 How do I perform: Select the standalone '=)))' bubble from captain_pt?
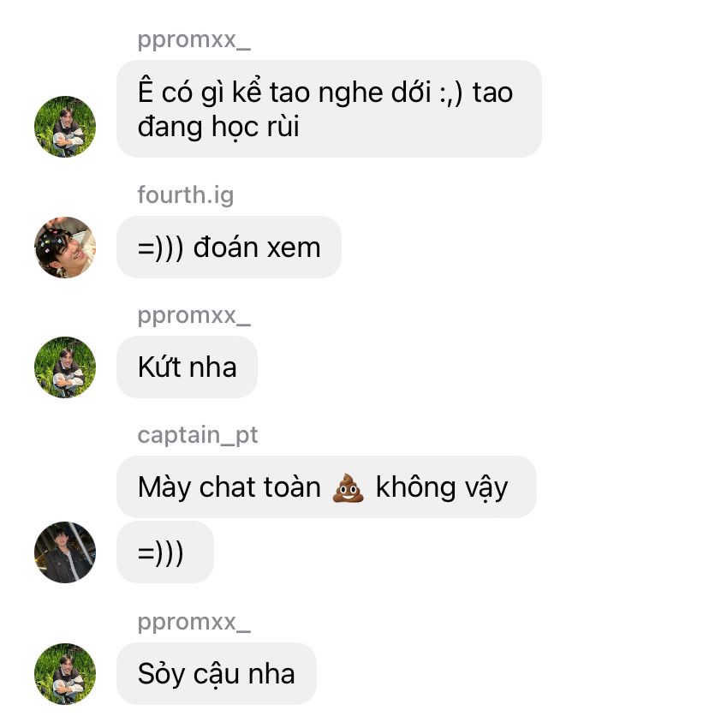coord(164,552)
